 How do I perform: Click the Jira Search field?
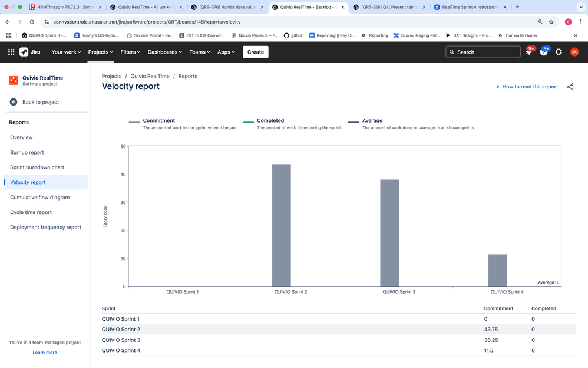483,52
